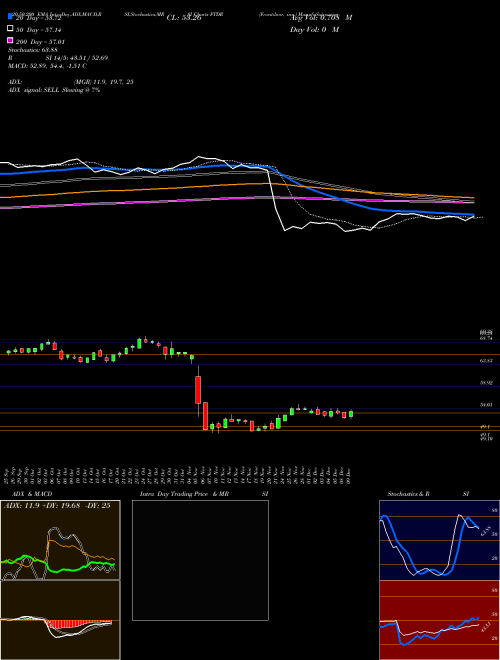Click the magenta 200 Day legend swatch
The width and height of the screenshot is (500, 660).
pos(10,40)
